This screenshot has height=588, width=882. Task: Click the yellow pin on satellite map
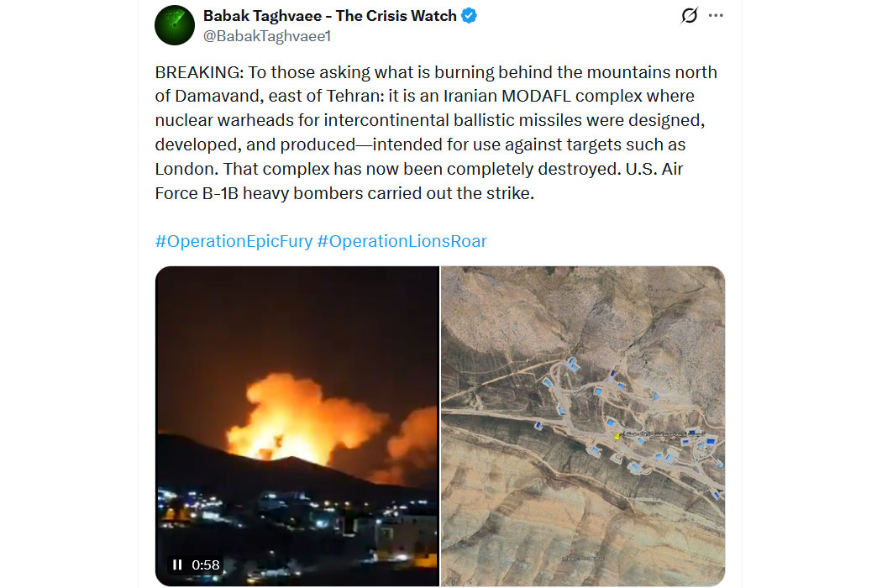click(617, 436)
